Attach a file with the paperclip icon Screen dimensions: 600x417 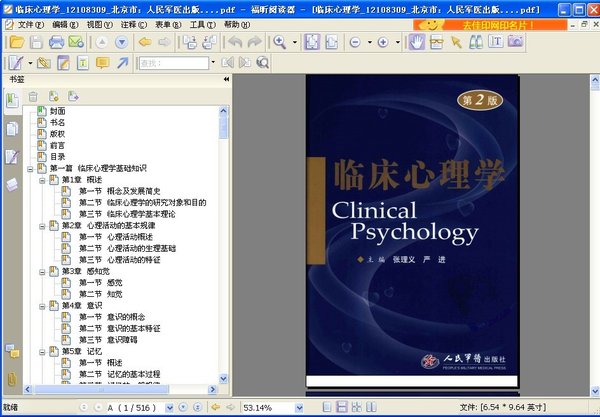coord(44,63)
